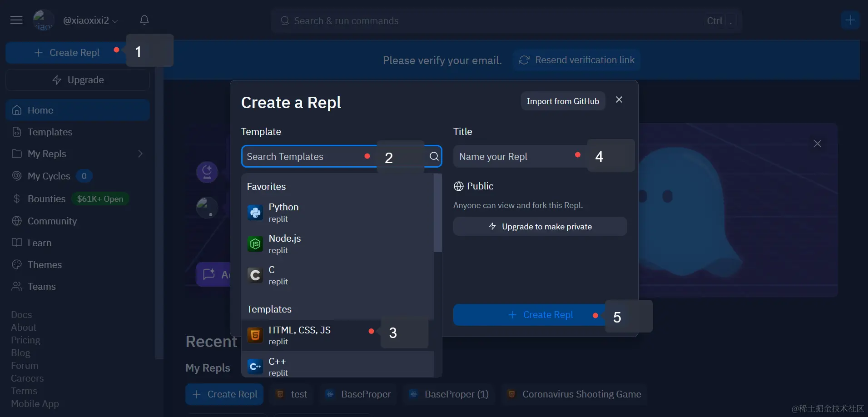Click the dialog's blue Create Repl button
The image size is (868, 417).
(x=540, y=315)
